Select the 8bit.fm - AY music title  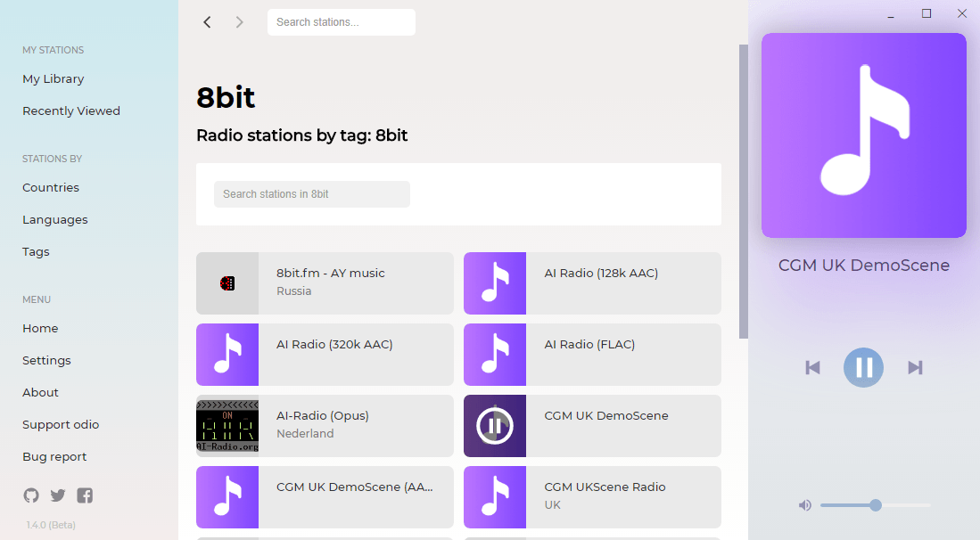331,273
